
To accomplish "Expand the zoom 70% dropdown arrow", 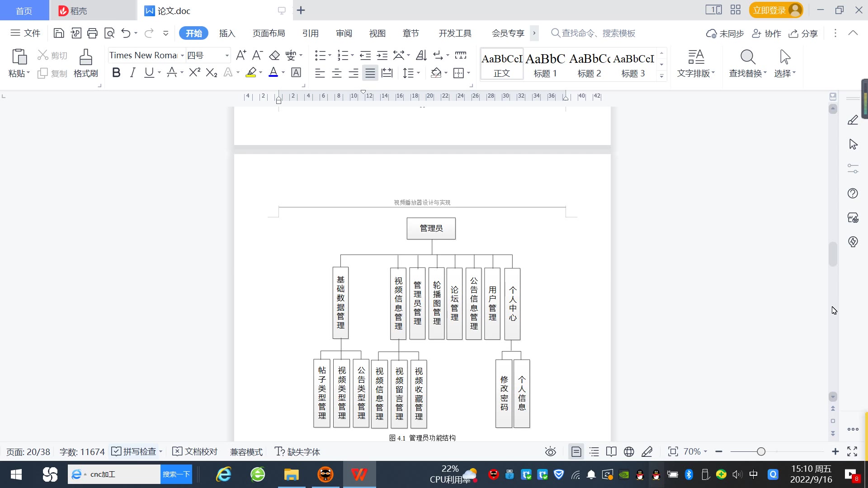I will coord(705,452).
